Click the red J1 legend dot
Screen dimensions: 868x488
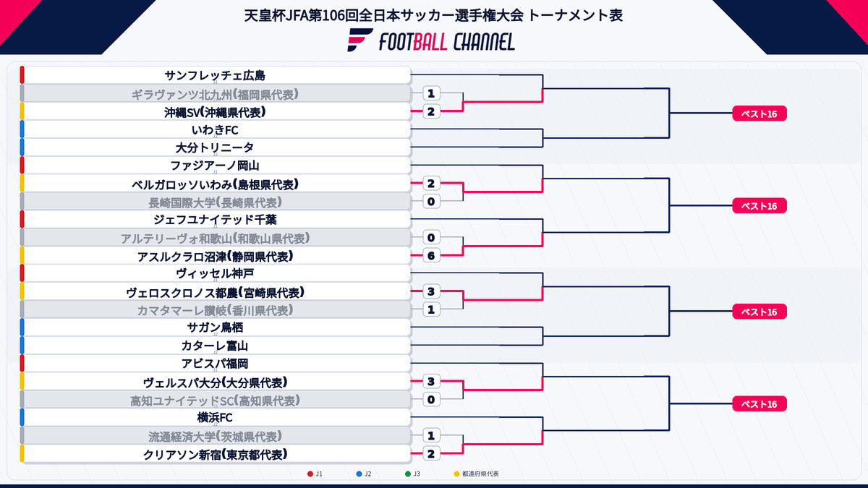(310, 474)
